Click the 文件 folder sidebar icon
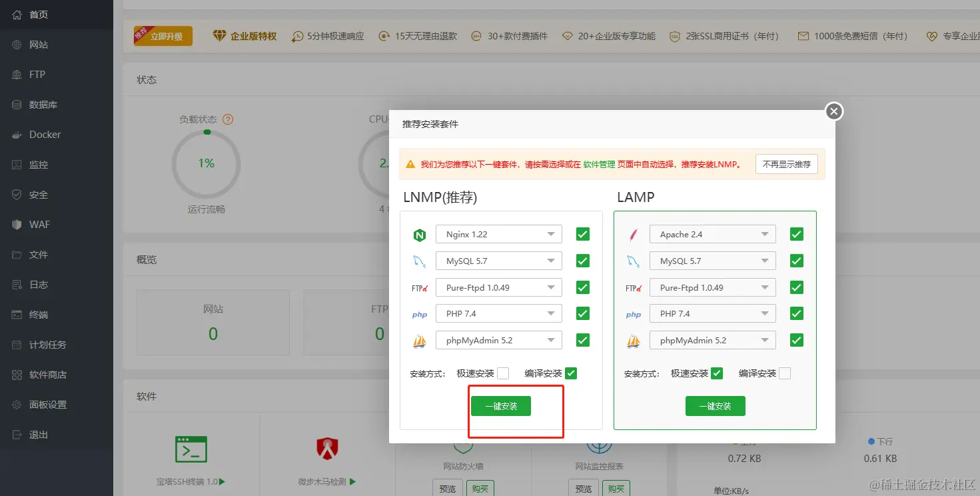 (x=17, y=255)
